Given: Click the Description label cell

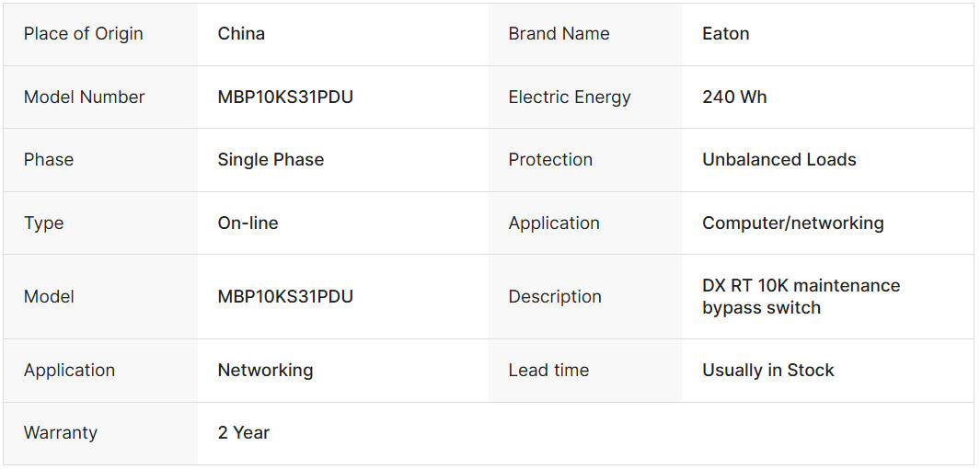Looking at the screenshot, I should click(x=555, y=297).
